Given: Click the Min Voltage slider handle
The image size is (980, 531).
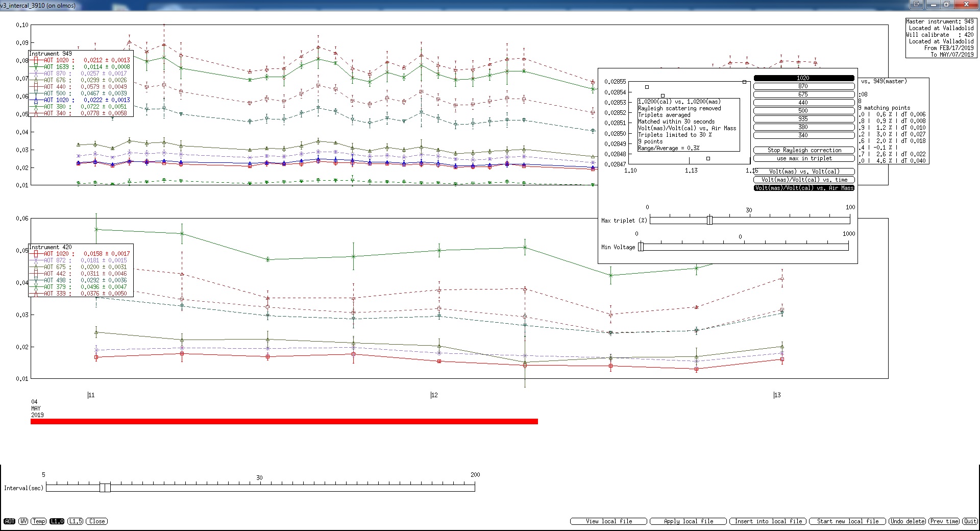Looking at the screenshot, I should (x=641, y=247).
